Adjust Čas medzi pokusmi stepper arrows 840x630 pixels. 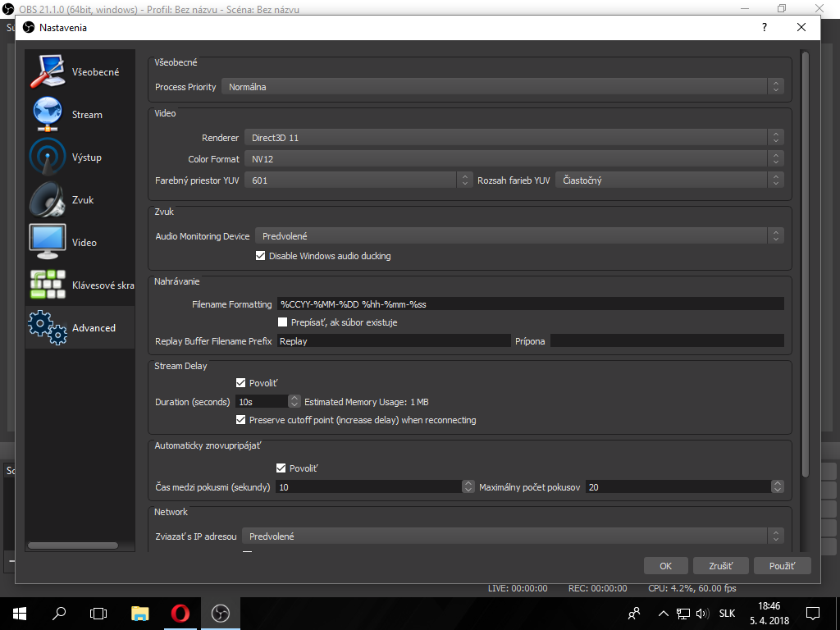click(x=468, y=486)
